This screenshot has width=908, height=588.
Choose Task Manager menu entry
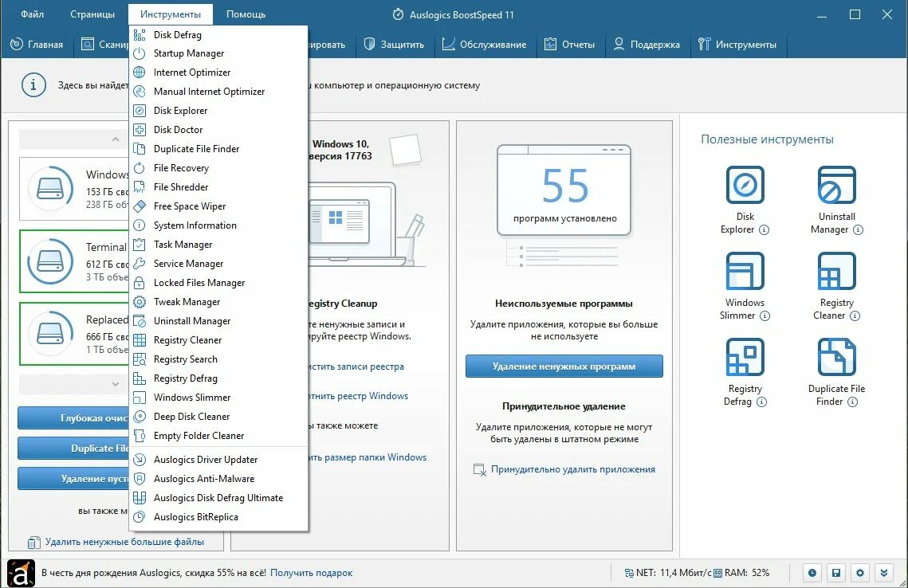click(x=218, y=245)
